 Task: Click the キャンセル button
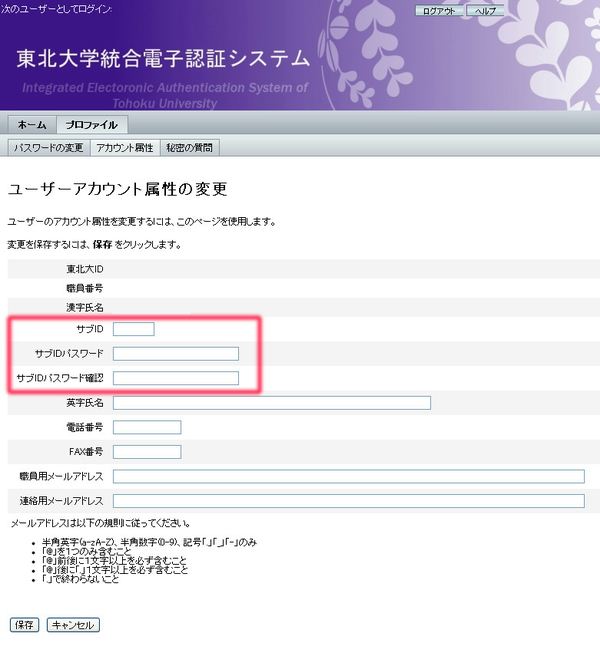pyautogui.click(x=73, y=625)
